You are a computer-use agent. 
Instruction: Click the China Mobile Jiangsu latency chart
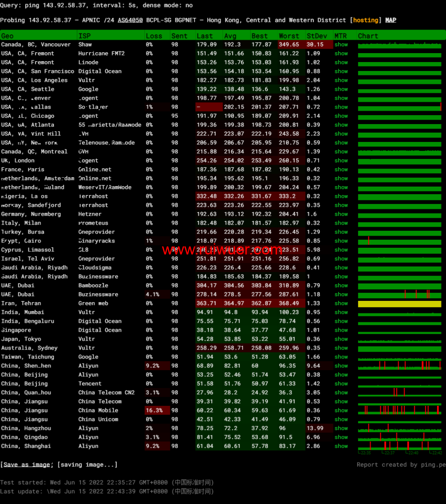[x=400, y=410]
